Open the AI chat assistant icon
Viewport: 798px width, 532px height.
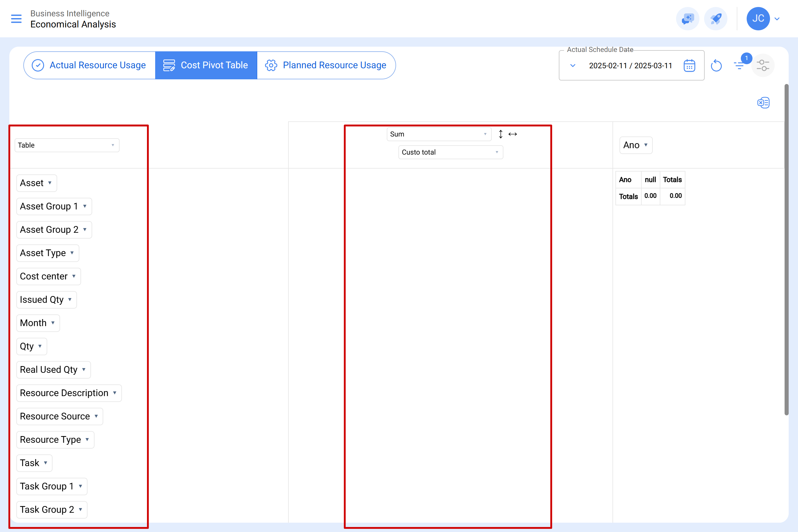click(x=687, y=19)
